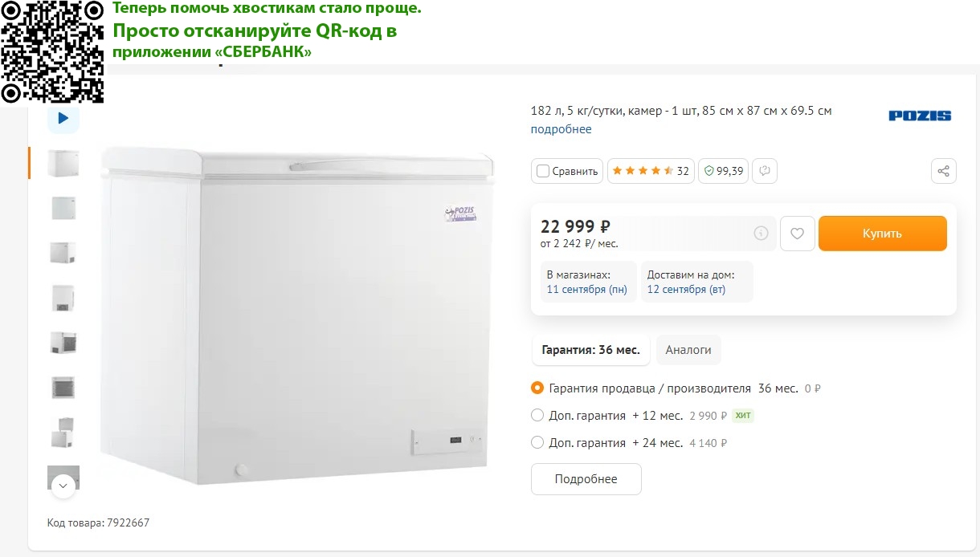Open the price info icon
980x557 pixels.
(x=761, y=234)
